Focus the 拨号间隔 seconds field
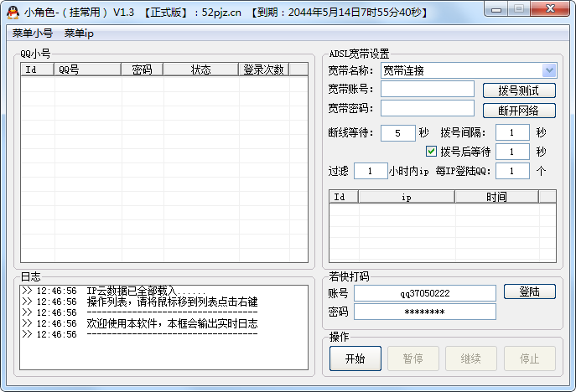Image resolution: width=576 pixels, height=392 pixels. 511,132
